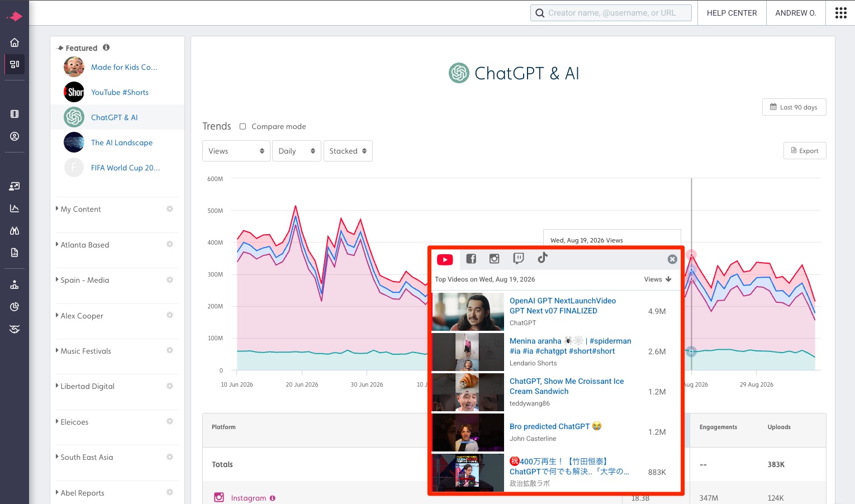Change the Stacked chart dropdown
Screen dimensions: 855x504
pyautogui.click(x=348, y=151)
